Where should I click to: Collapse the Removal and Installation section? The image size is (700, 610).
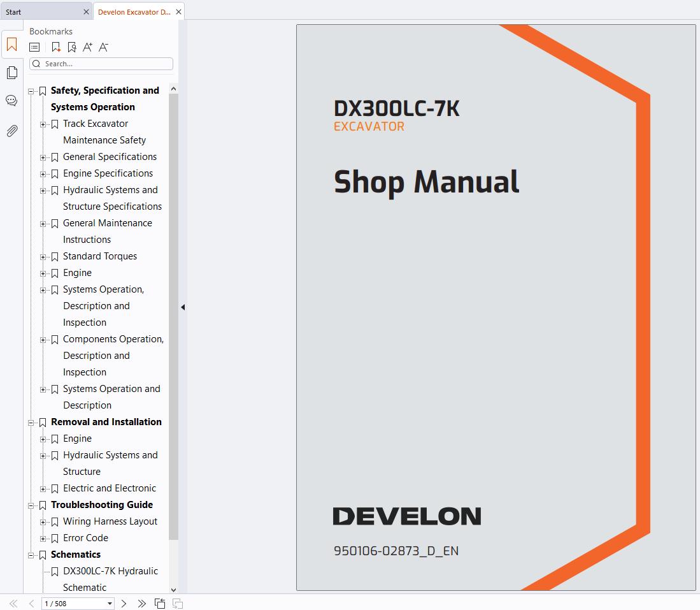tap(31, 423)
